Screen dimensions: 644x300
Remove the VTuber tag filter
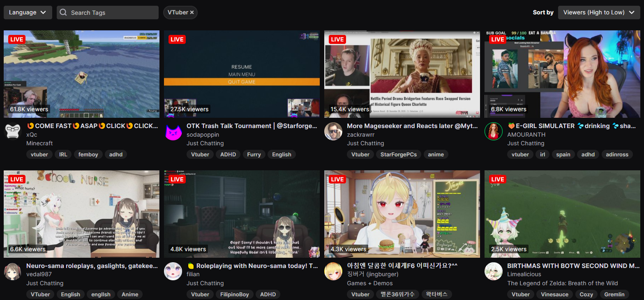coord(192,12)
